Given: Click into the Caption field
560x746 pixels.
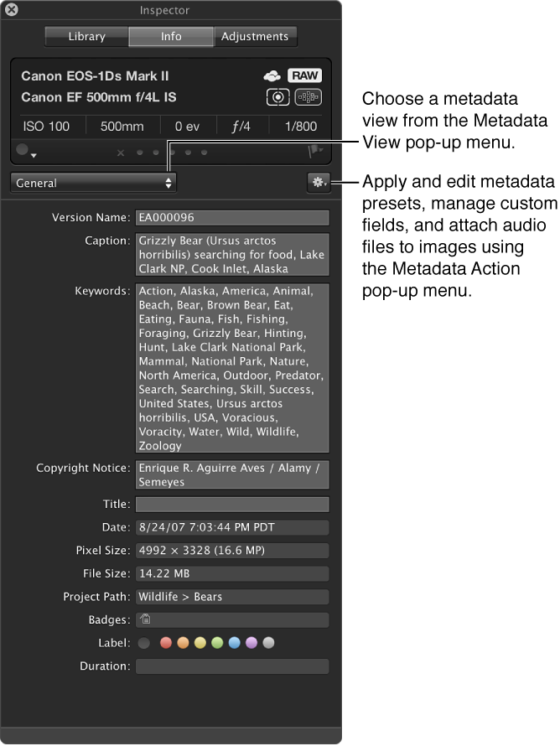Looking at the screenshot, I should (x=232, y=255).
